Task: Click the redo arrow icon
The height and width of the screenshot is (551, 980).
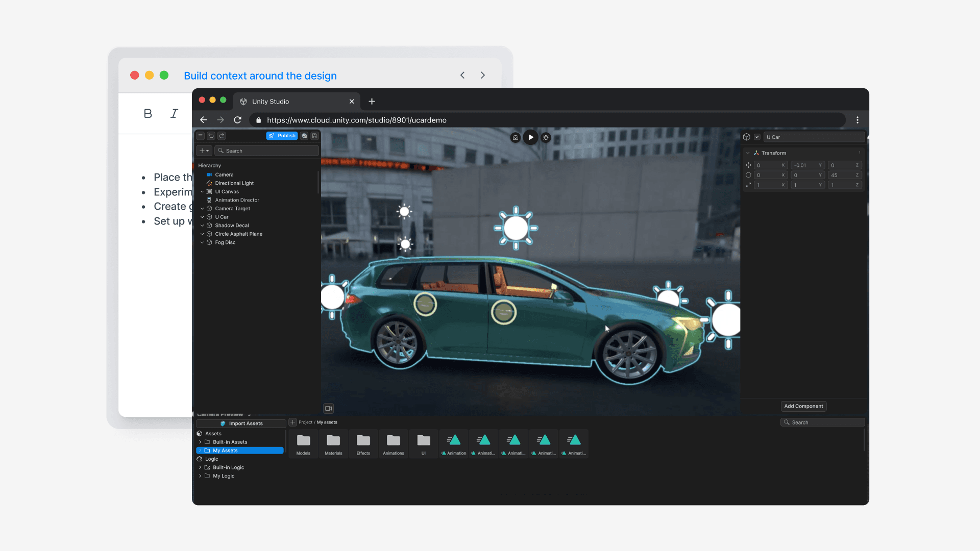Action: pos(222,136)
